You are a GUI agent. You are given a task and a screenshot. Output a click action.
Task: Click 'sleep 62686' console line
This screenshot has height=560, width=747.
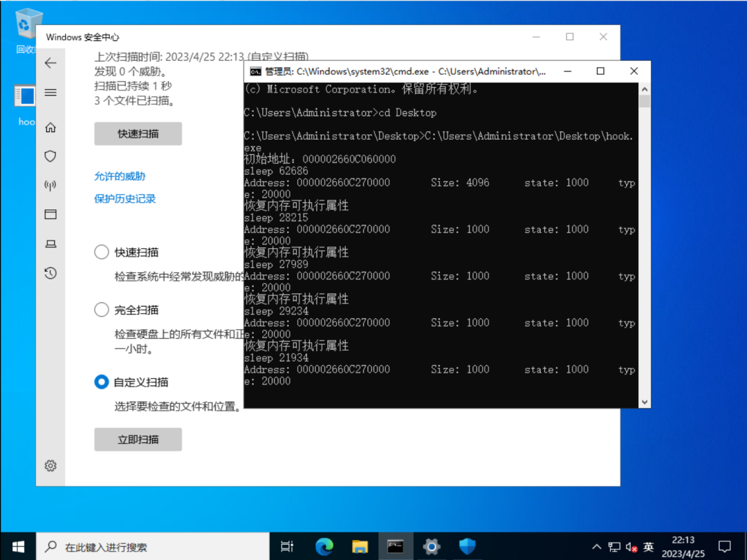click(276, 171)
